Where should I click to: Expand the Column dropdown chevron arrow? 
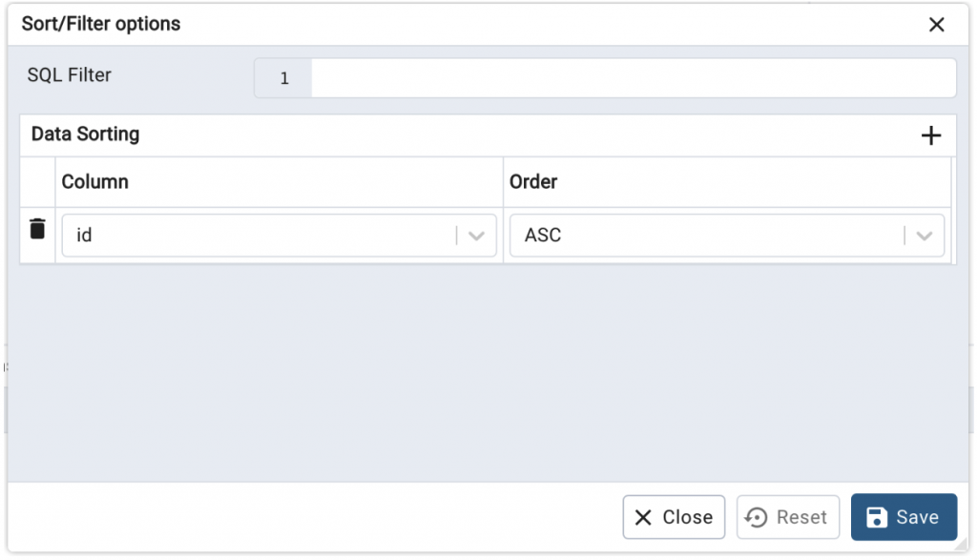coord(477,236)
